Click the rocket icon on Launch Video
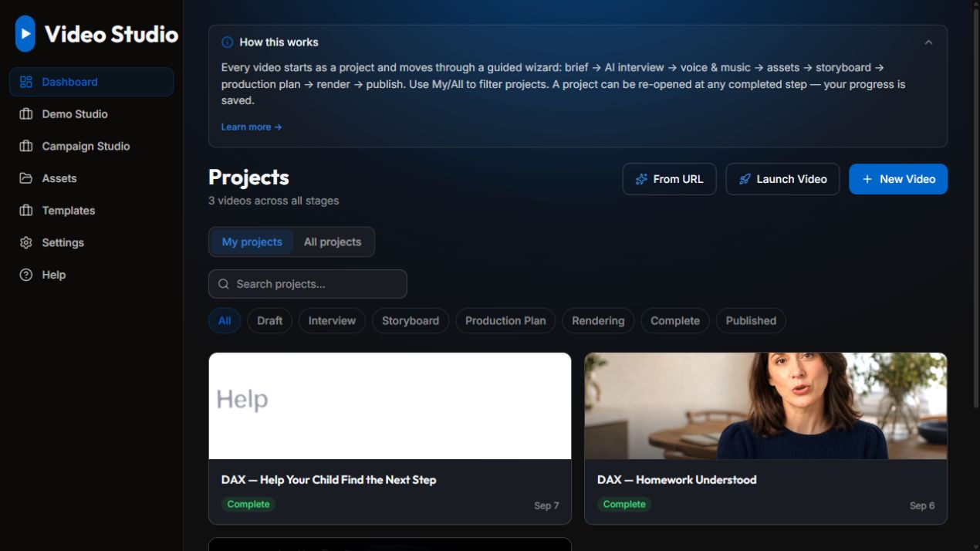The image size is (980, 551). click(x=745, y=179)
